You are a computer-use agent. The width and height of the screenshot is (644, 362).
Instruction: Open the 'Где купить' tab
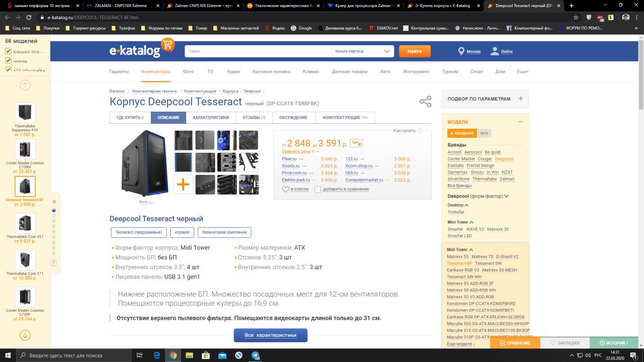[x=130, y=118]
